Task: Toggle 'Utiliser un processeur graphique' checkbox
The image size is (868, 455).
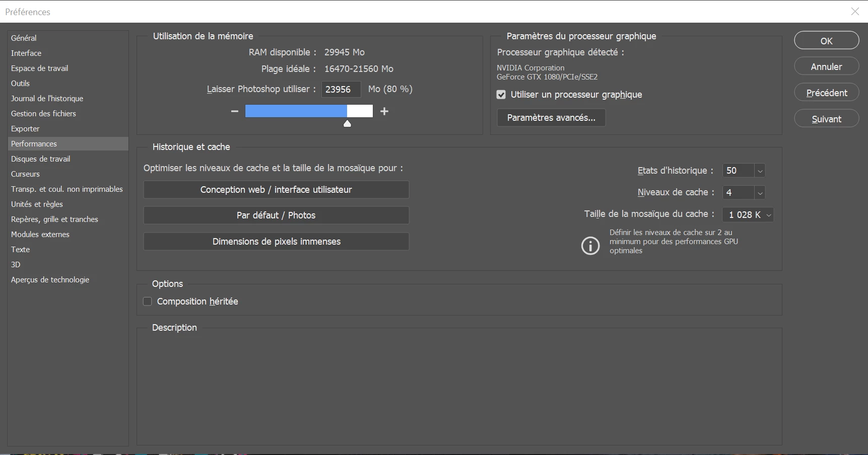Action: [x=501, y=95]
